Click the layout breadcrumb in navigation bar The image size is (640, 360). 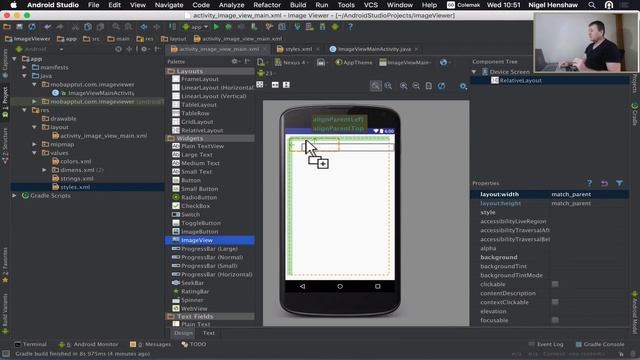tap(173, 39)
